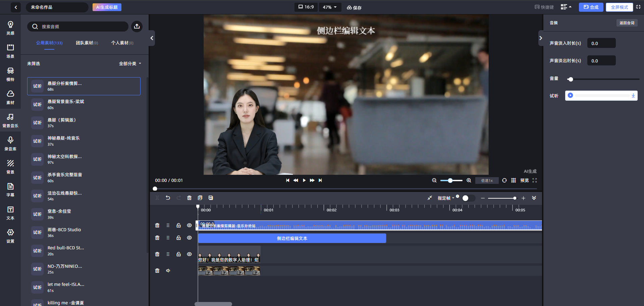Go back using the top-left arrow button
Image resolution: width=644 pixels, height=306 pixels.
(x=16, y=7)
